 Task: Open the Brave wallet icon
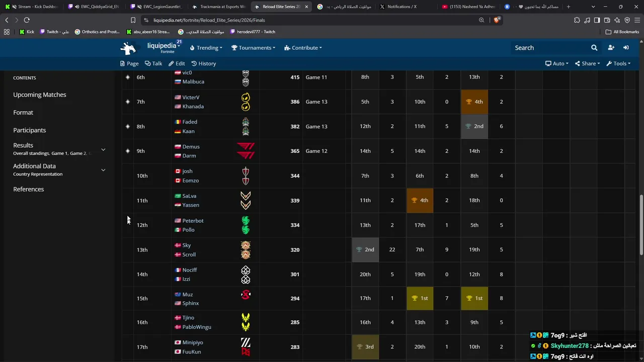coord(607,20)
